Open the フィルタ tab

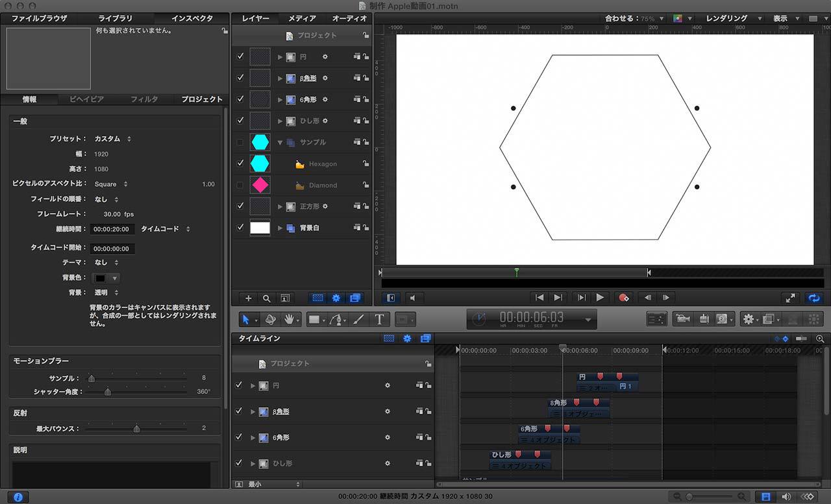(144, 99)
